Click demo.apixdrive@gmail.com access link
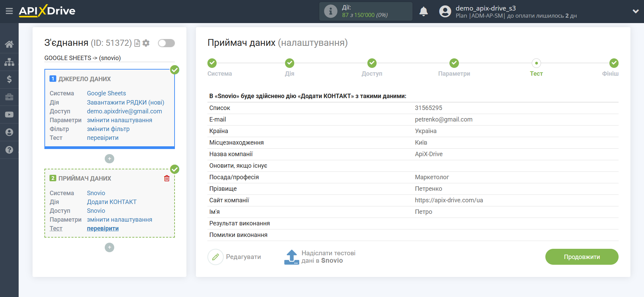644x297 pixels. coord(124,111)
